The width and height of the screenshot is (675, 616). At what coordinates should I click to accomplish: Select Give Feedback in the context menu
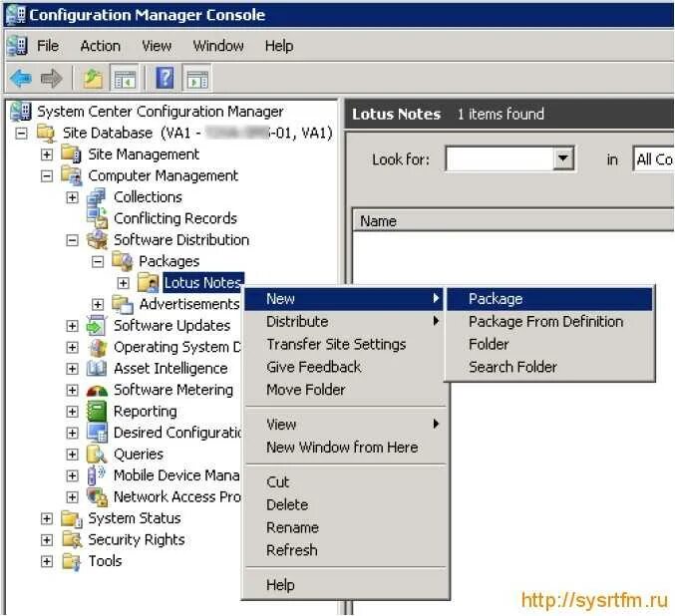pos(344,367)
